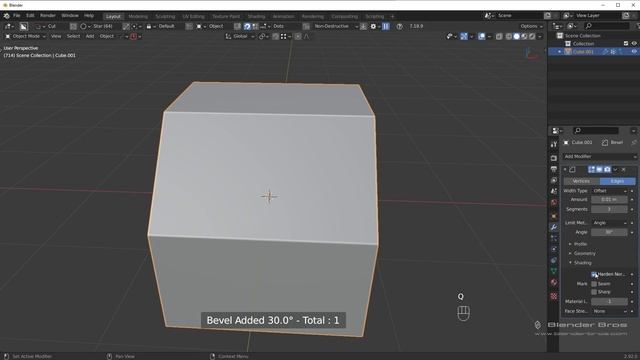Open the Tool properties tab icon
Image resolution: width=640 pixels, height=360 pixels.
coord(554,144)
